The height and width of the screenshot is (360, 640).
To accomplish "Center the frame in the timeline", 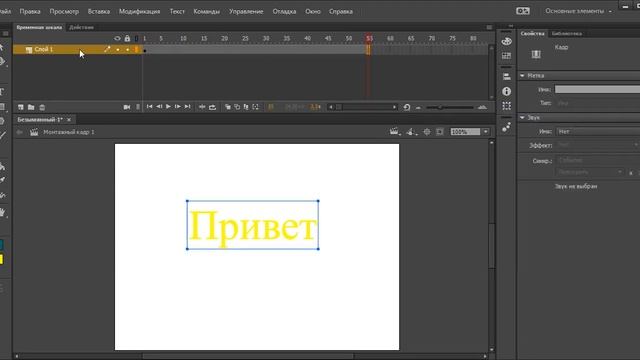I will pos(202,107).
